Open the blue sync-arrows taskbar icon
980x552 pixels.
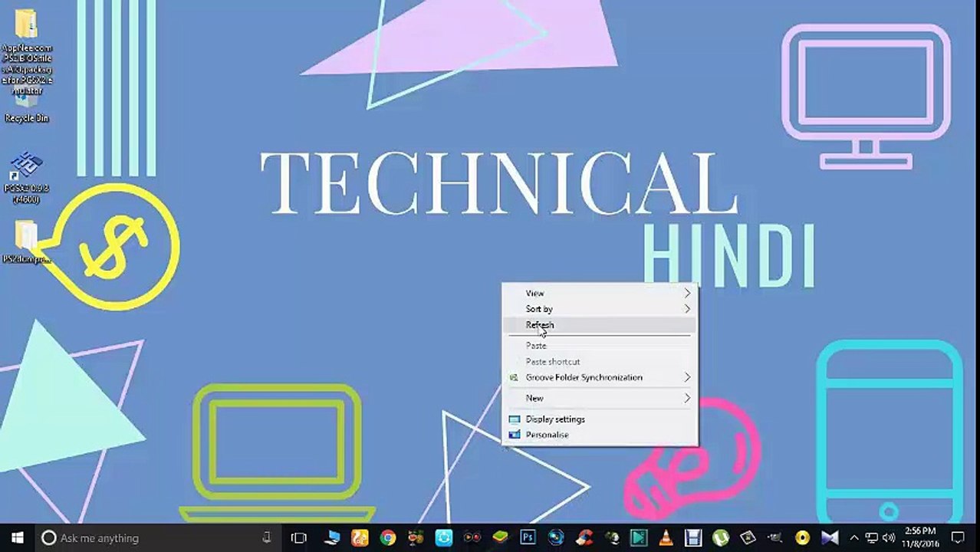pyautogui.click(x=444, y=537)
